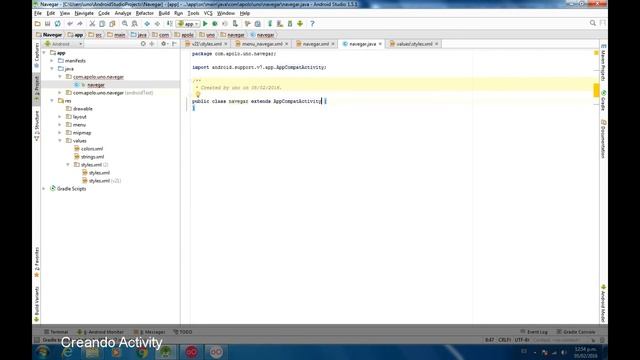Debug the app with the bug icon
Screen dimensions: 640x360
[x=215, y=24]
